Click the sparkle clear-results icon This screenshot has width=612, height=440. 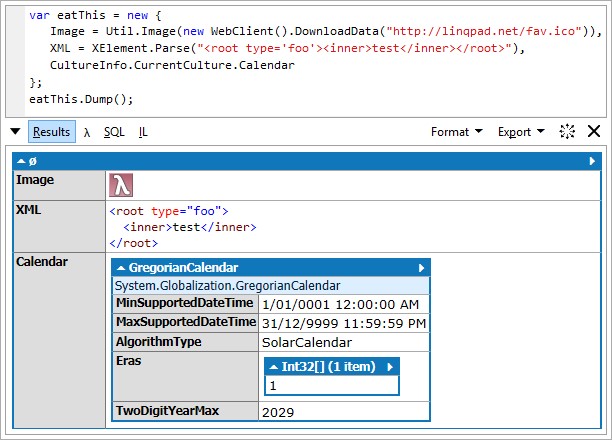click(x=567, y=131)
